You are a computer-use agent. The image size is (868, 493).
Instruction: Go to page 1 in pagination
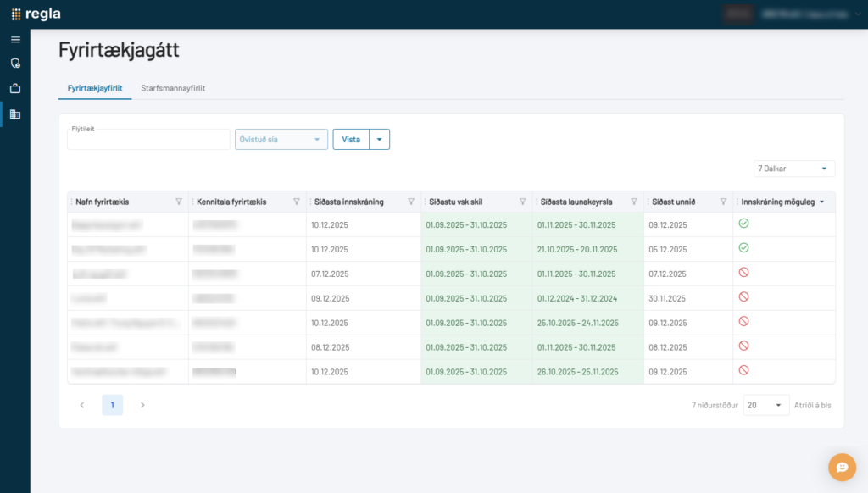click(x=112, y=405)
